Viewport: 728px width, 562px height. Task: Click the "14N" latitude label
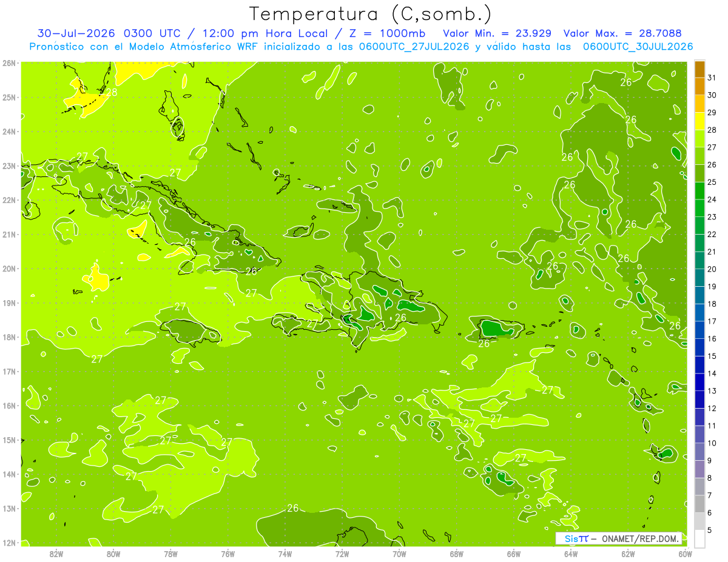tap(8, 474)
